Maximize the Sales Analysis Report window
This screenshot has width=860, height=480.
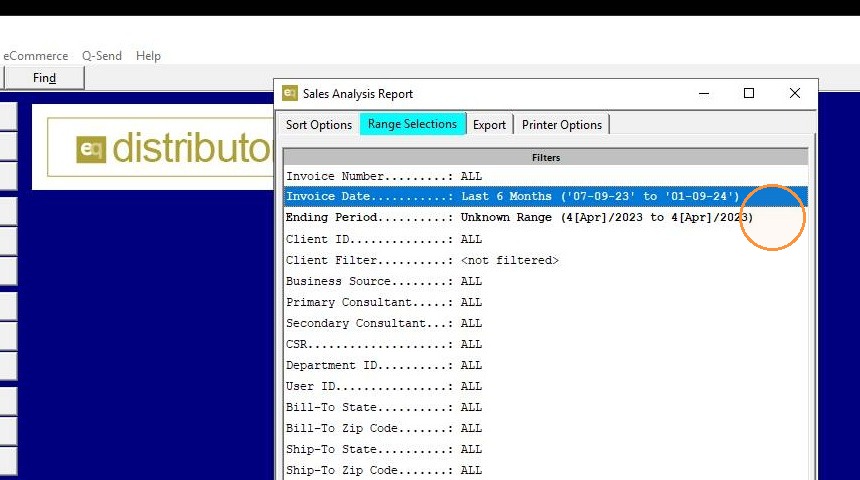coord(749,93)
